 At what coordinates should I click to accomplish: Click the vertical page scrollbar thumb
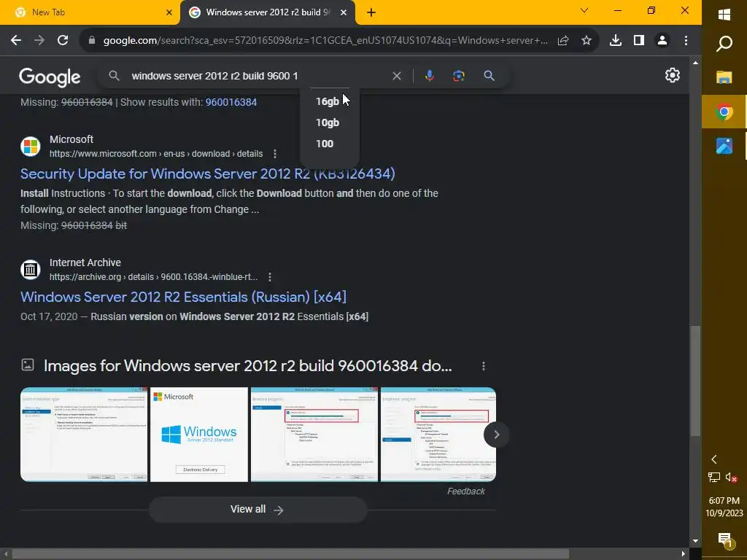coord(695,381)
